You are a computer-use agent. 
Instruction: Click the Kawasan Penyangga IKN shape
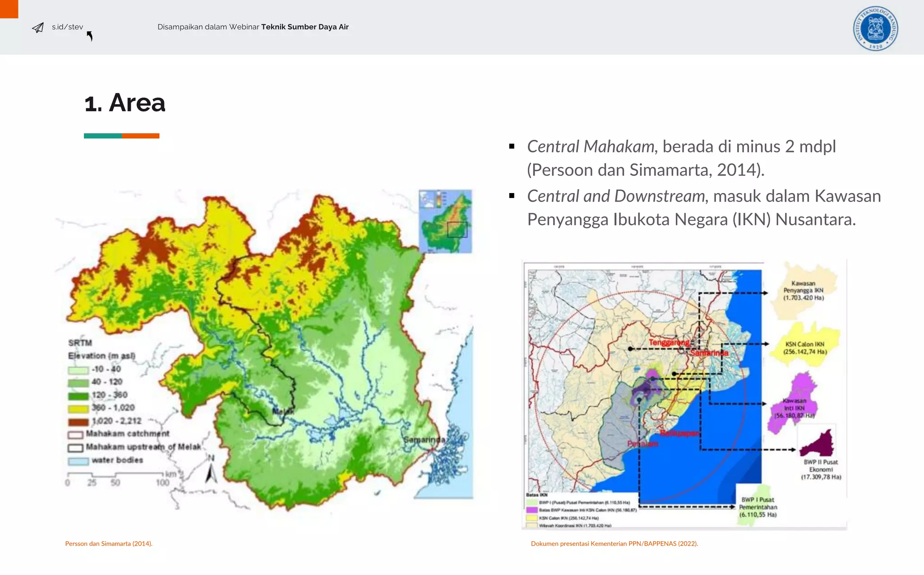point(803,290)
